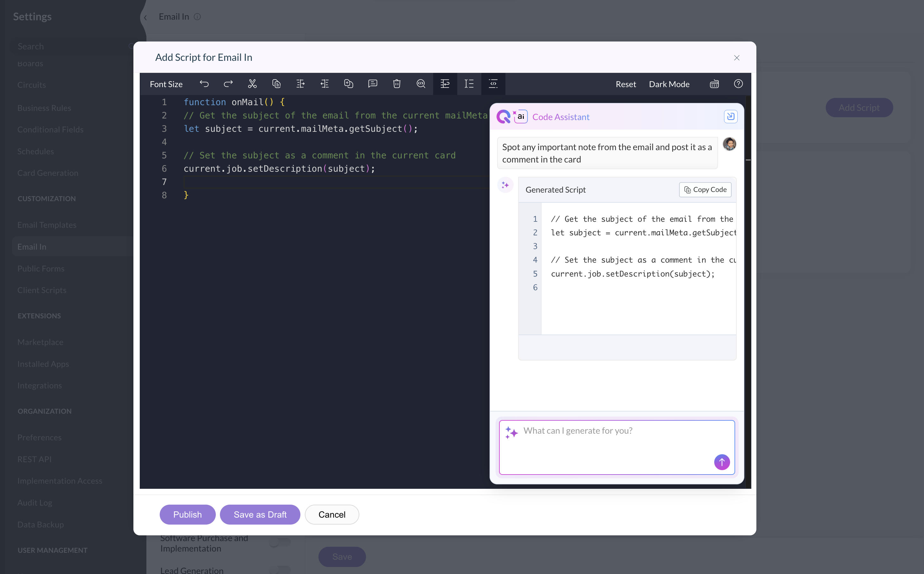
Task: Open the help question mark icon
Action: tap(738, 84)
